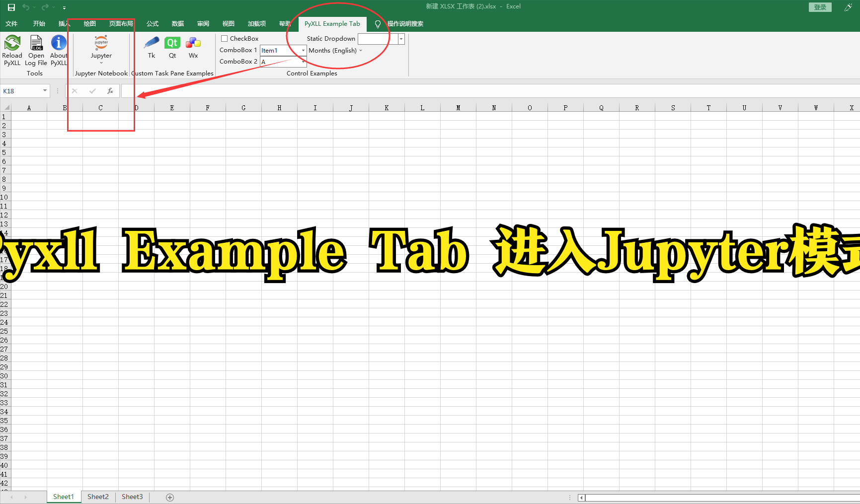
Task: Expand the ComboBox 2 dropdown
Action: (303, 62)
